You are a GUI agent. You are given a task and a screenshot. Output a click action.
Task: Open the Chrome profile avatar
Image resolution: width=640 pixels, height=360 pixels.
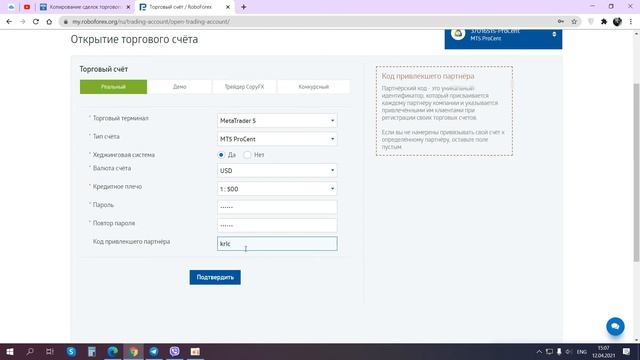click(617, 22)
